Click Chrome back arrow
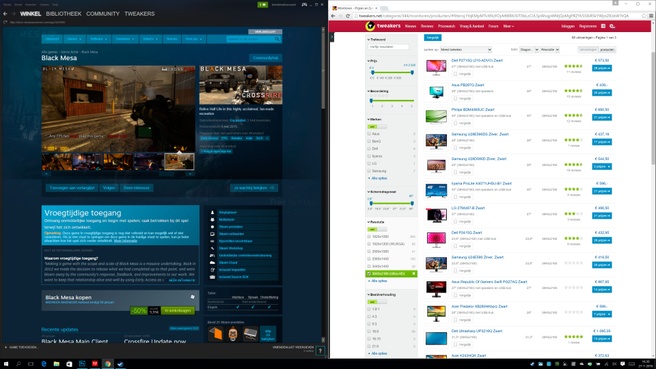Image resolution: width=656 pixels, height=369 pixels. click(x=333, y=16)
